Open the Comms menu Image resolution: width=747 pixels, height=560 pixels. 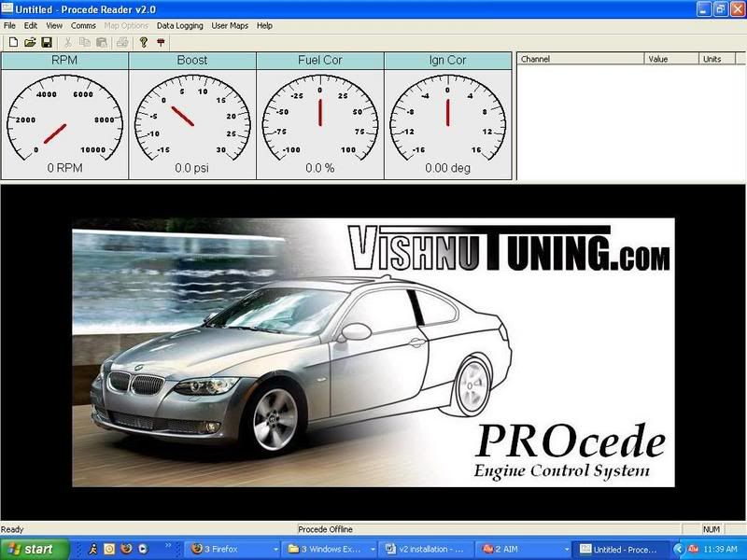click(83, 26)
